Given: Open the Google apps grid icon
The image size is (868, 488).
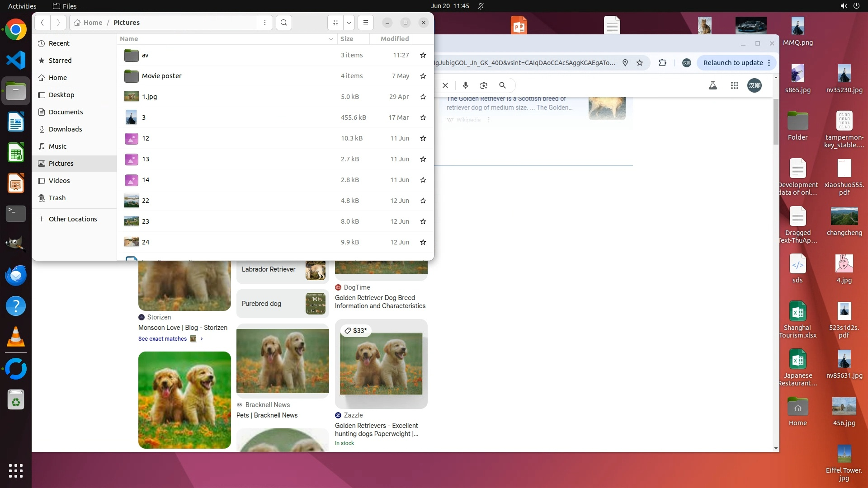Looking at the screenshot, I should [734, 85].
